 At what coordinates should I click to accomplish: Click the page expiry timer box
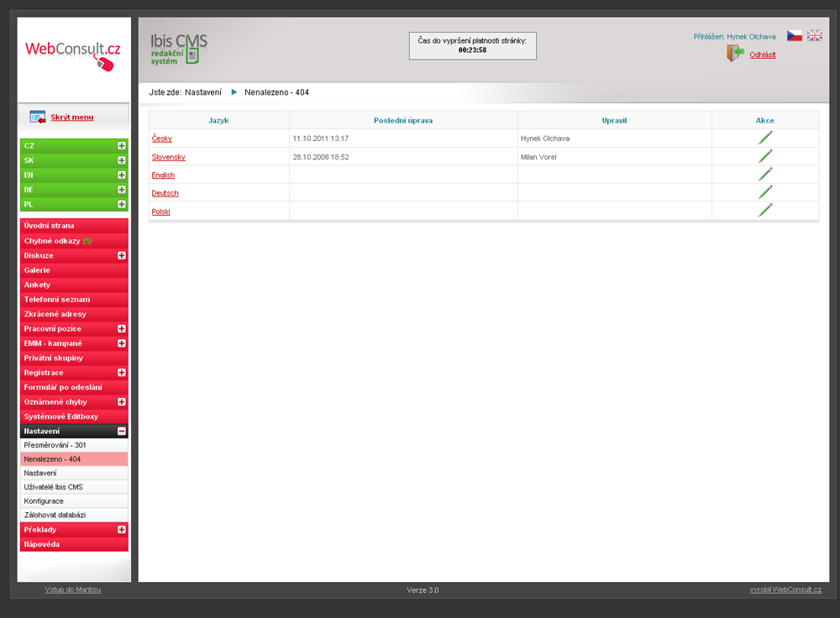tap(472, 45)
